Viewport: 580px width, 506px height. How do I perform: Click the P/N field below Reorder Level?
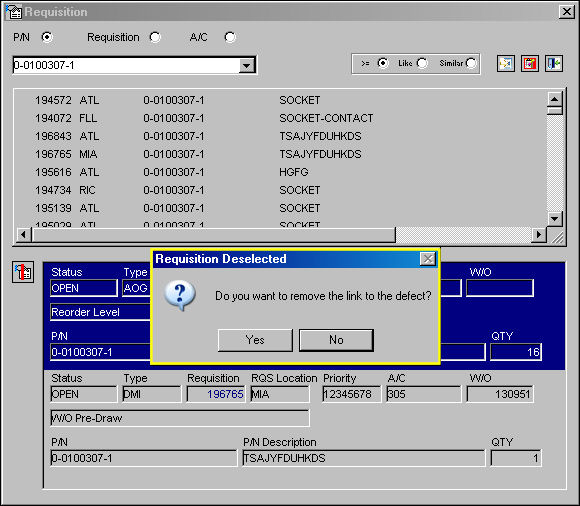(x=100, y=352)
